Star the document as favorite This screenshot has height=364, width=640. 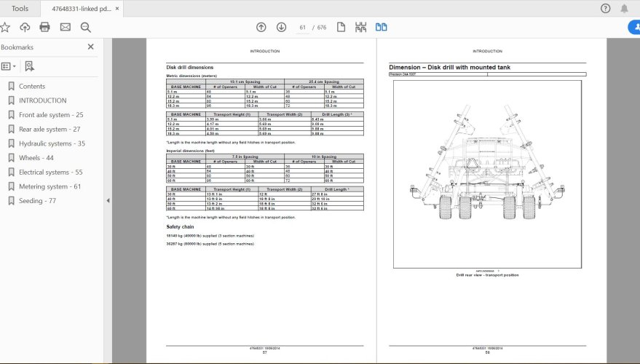tap(5, 28)
